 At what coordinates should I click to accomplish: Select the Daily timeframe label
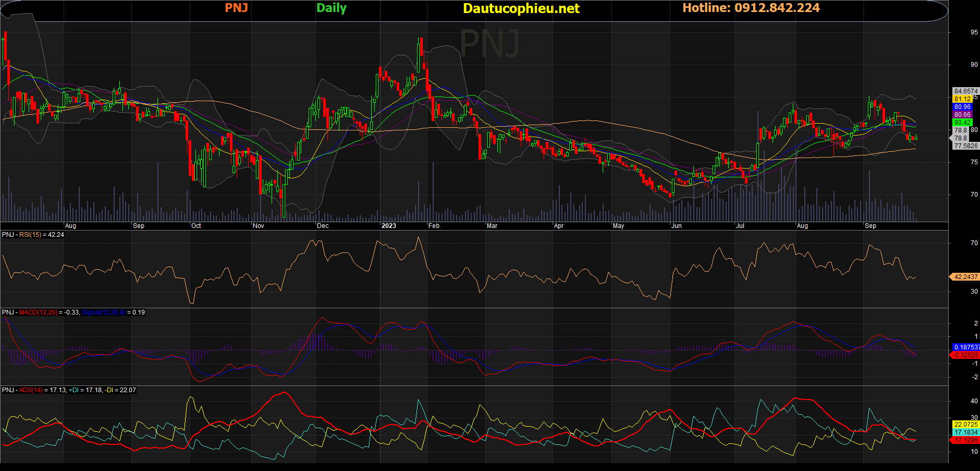coord(331,8)
